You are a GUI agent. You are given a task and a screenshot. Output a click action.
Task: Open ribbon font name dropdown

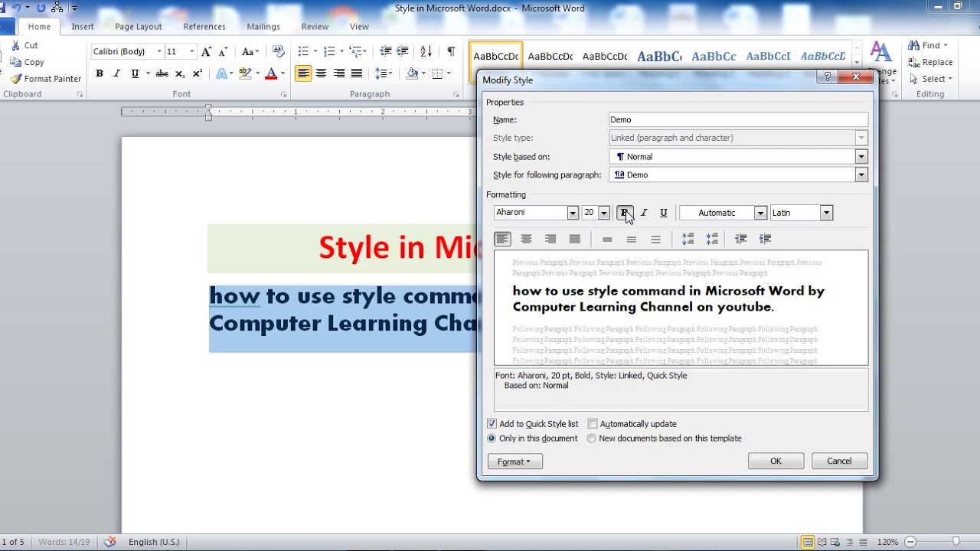pyautogui.click(x=159, y=51)
